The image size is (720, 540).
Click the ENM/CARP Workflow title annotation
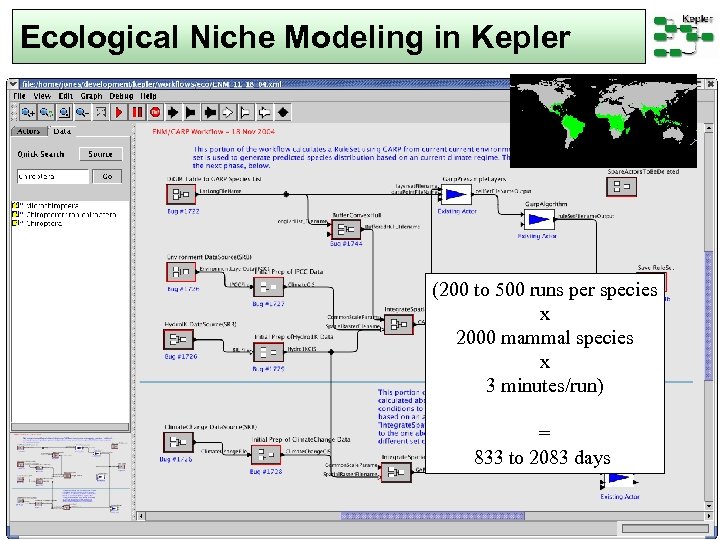[x=214, y=132]
